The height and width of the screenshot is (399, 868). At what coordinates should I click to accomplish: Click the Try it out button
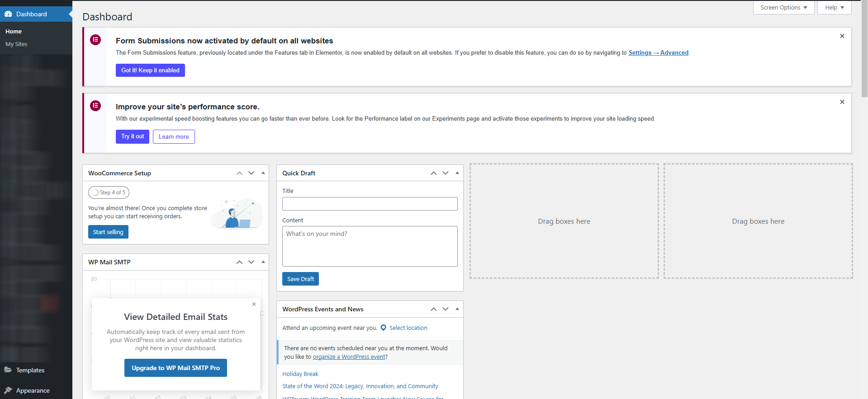click(x=133, y=136)
